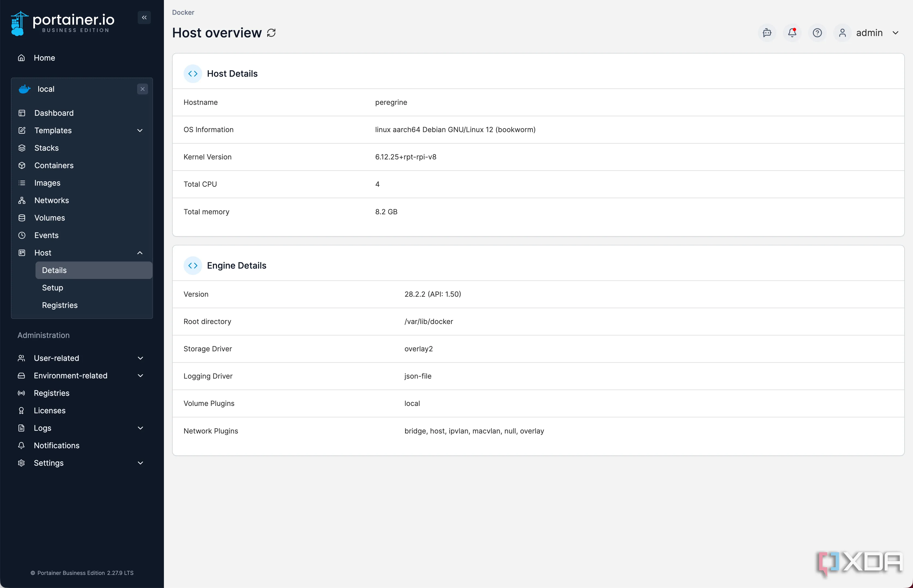913x588 pixels.
Task: Click the Stacks layers icon
Action: pos(22,148)
